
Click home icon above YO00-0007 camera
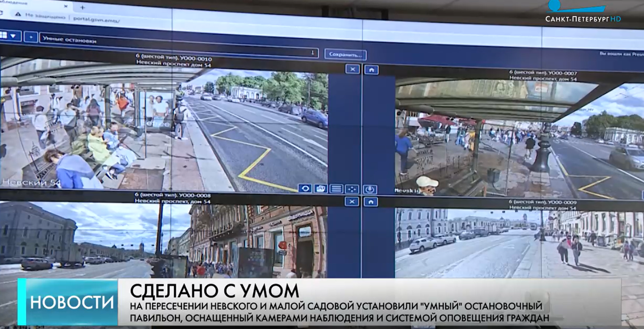[371, 70]
